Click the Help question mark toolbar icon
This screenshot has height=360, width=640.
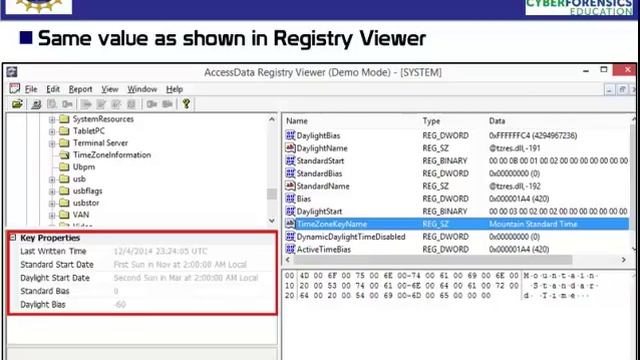(186, 104)
